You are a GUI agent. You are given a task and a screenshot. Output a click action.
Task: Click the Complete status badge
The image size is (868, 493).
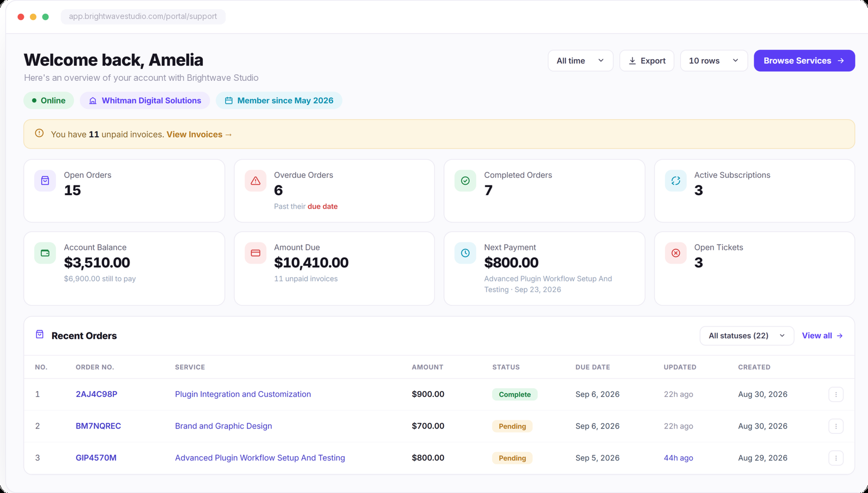[x=515, y=395]
